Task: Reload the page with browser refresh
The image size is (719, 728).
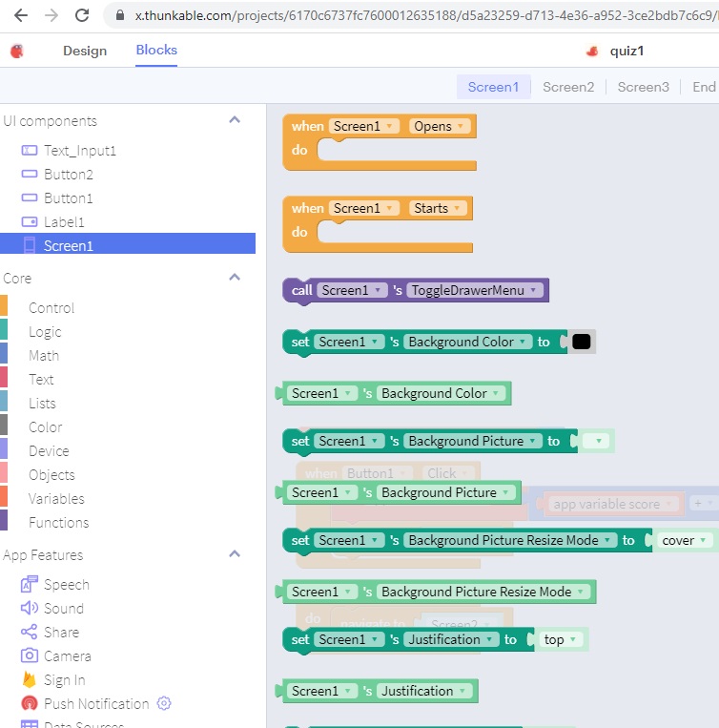Action: click(82, 15)
